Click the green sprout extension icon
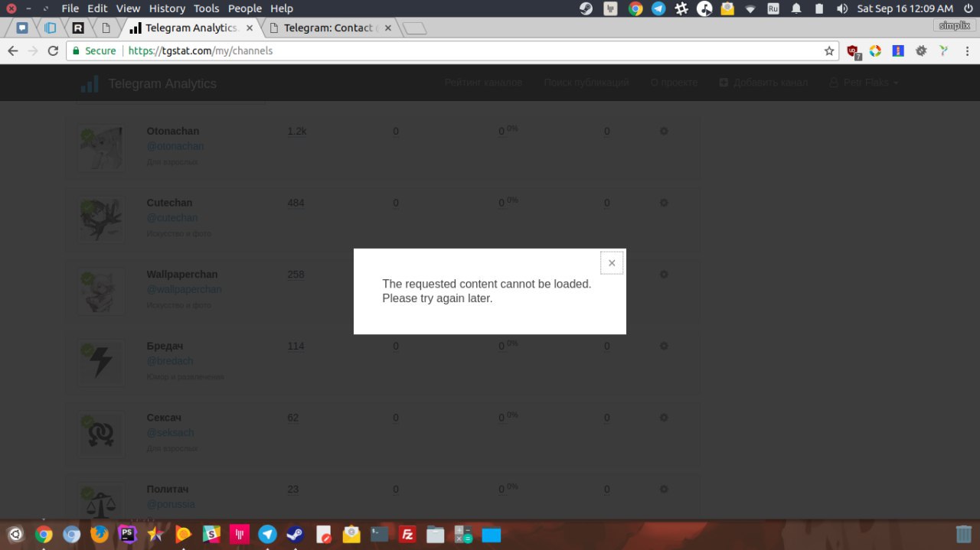This screenshot has height=550, width=980. click(x=944, y=51)
